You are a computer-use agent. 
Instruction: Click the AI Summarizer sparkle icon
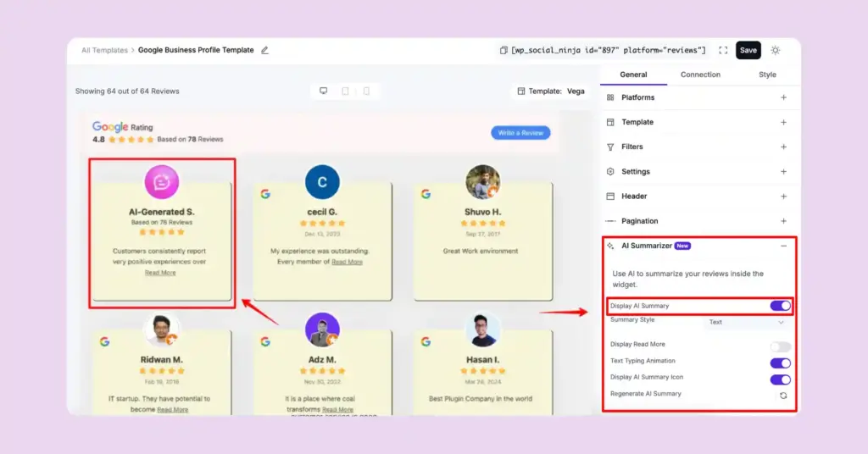(610, 246)
